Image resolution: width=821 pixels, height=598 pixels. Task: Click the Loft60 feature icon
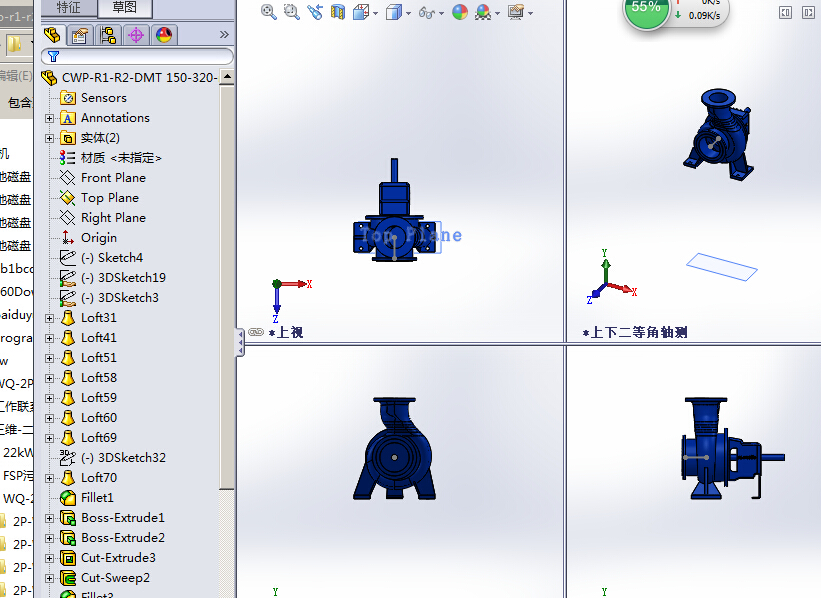(68, 417)
